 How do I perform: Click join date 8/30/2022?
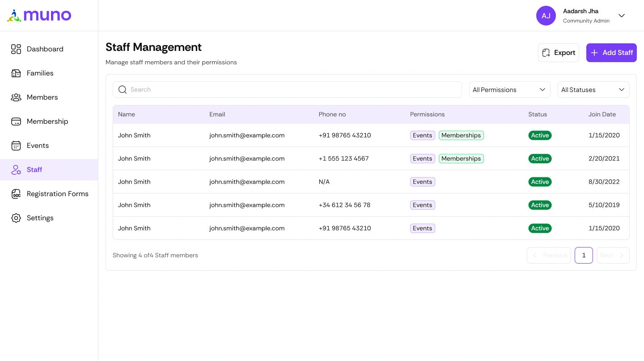[604, 182]
